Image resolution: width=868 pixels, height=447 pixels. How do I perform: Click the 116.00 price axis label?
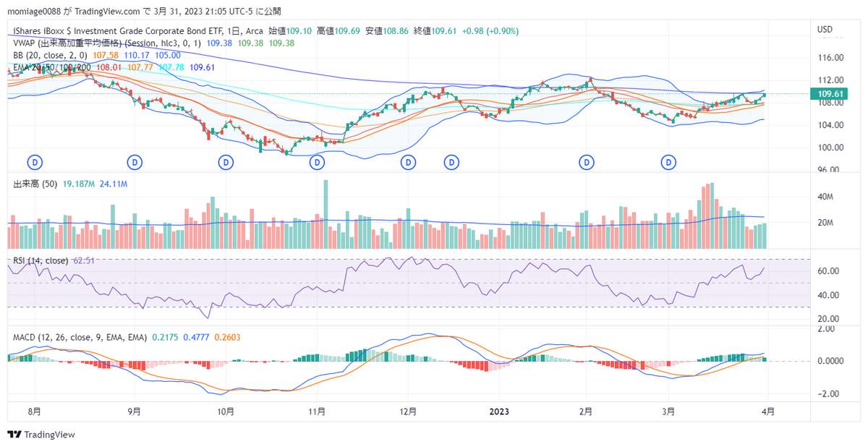830,57
